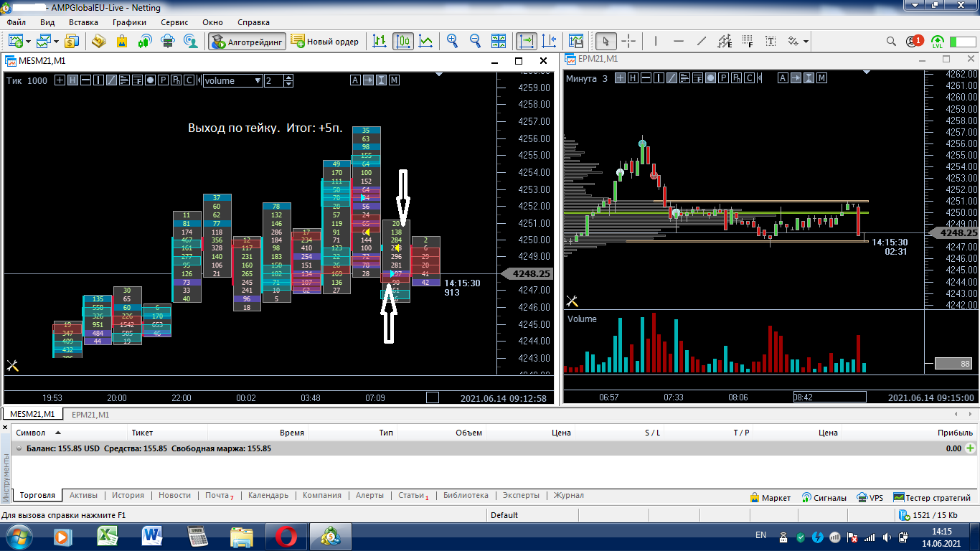980x551 pixels.
Task: Switch to bar chart mode
Action: [380, 41]
